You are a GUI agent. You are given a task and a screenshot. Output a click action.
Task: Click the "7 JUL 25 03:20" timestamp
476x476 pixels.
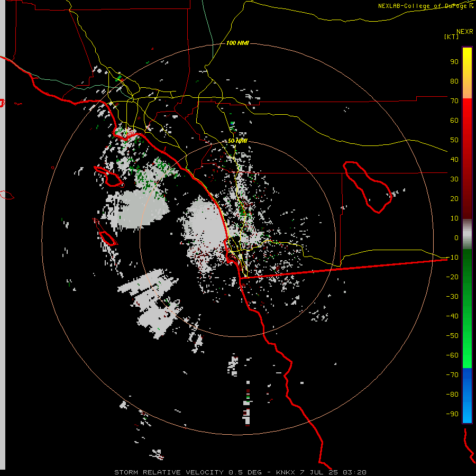point(333,472)
